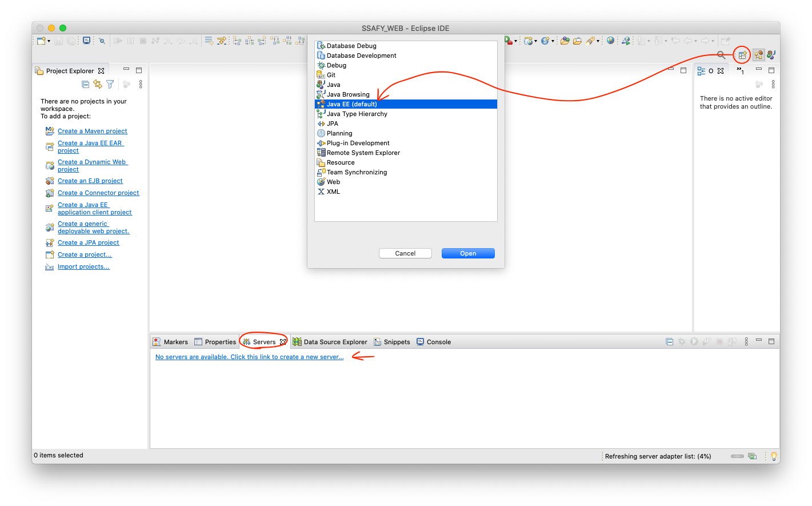Select the Project Explorer tab
Image resolution: width=812 pixels, height=506 pixels.
pyautogui.click(x=70, y=71)
